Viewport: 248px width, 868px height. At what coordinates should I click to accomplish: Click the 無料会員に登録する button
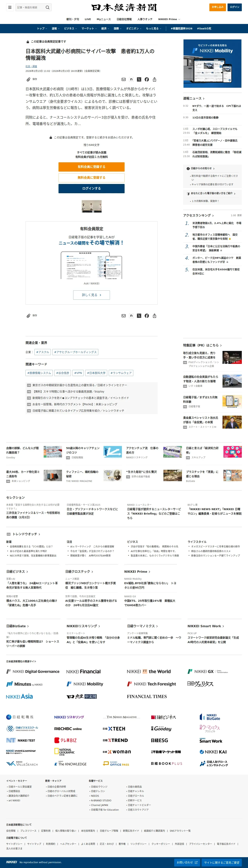pyautogui.click(x=91, y=178)
